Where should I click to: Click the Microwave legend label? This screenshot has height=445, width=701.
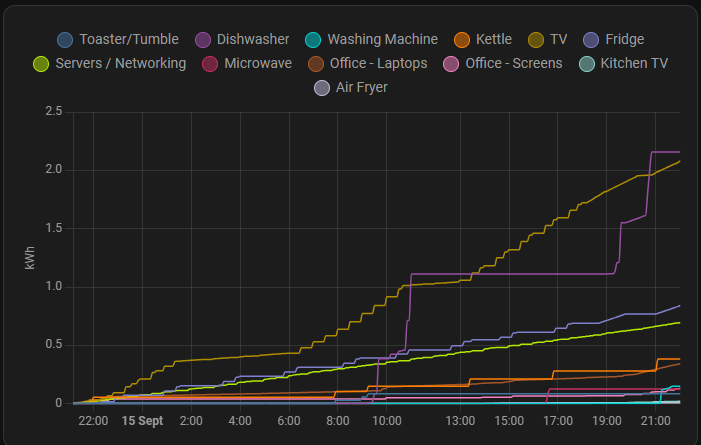coord(258,64)
